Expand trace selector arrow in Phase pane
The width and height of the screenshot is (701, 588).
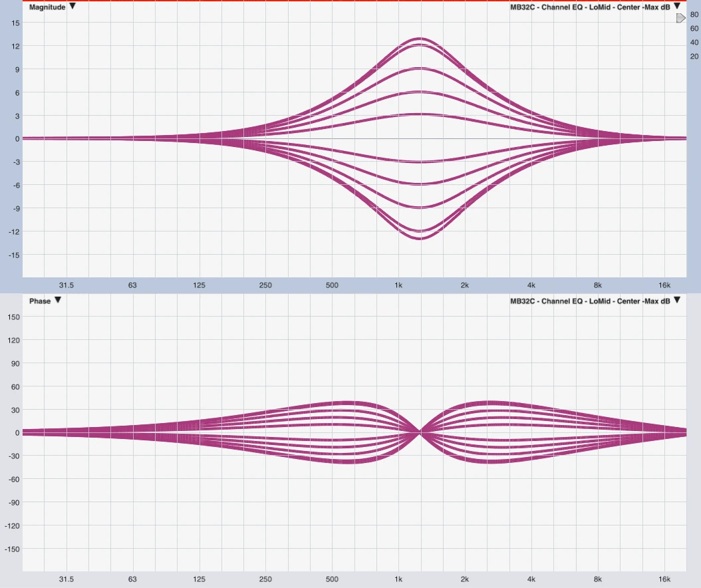pyautogui.click(x=677, y=301)
